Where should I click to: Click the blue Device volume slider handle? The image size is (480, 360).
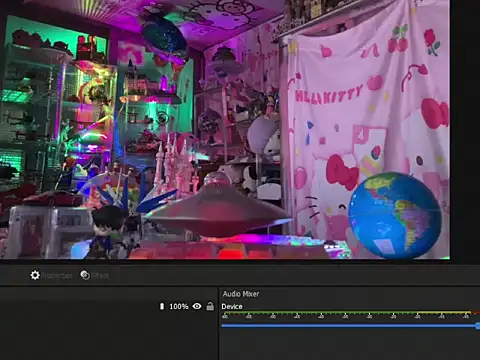pos(478,326)
